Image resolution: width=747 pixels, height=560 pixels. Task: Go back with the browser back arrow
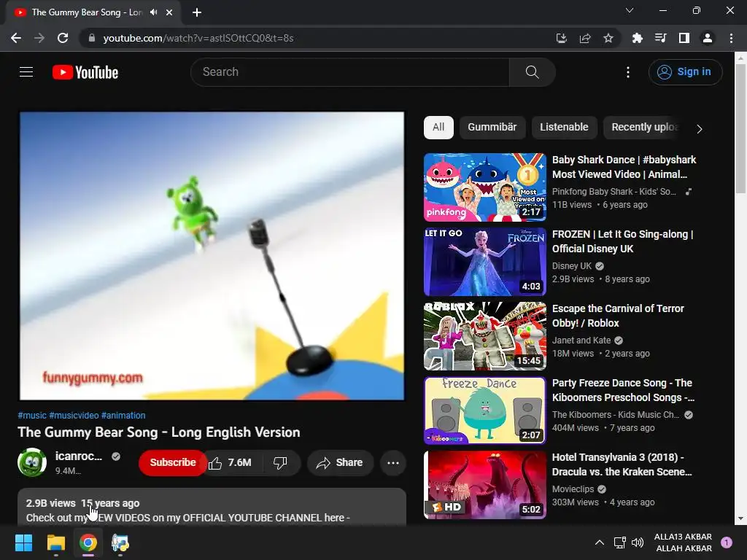click(16, 38)
